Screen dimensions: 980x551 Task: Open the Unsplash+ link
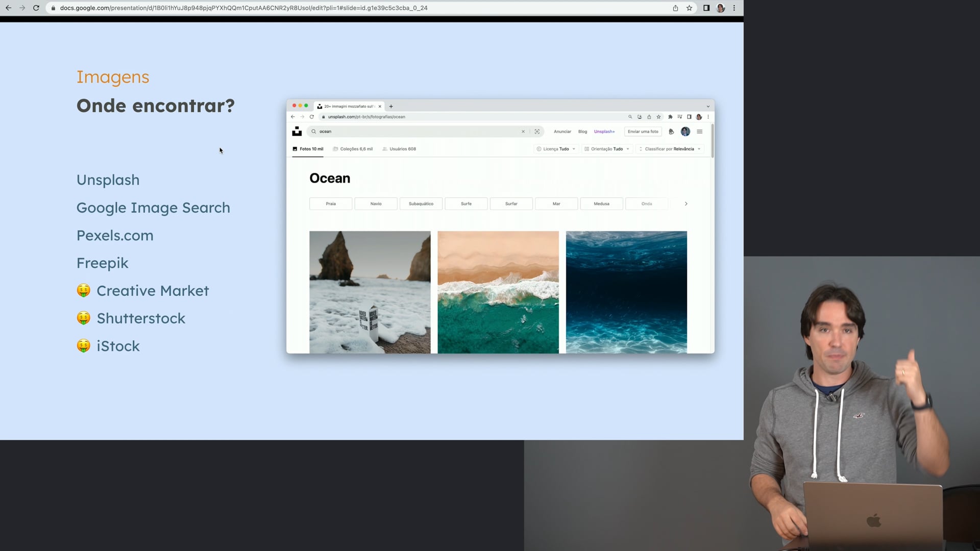click(604, 132)
